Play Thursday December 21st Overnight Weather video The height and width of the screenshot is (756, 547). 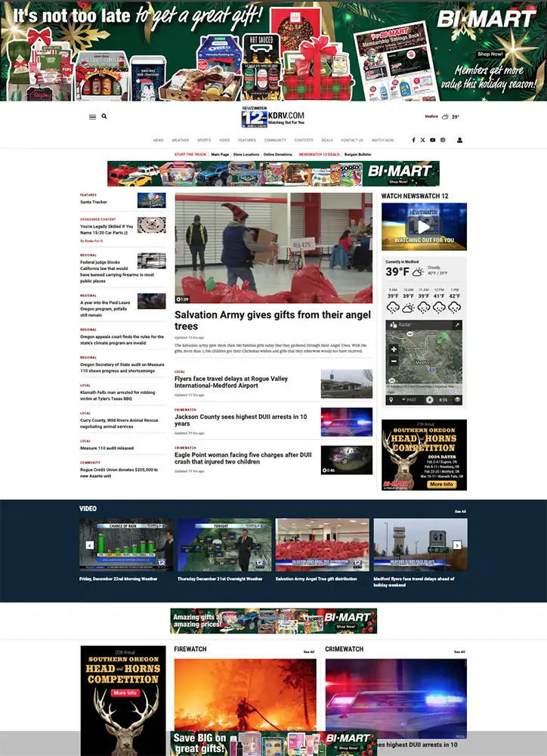coord(224,545)
